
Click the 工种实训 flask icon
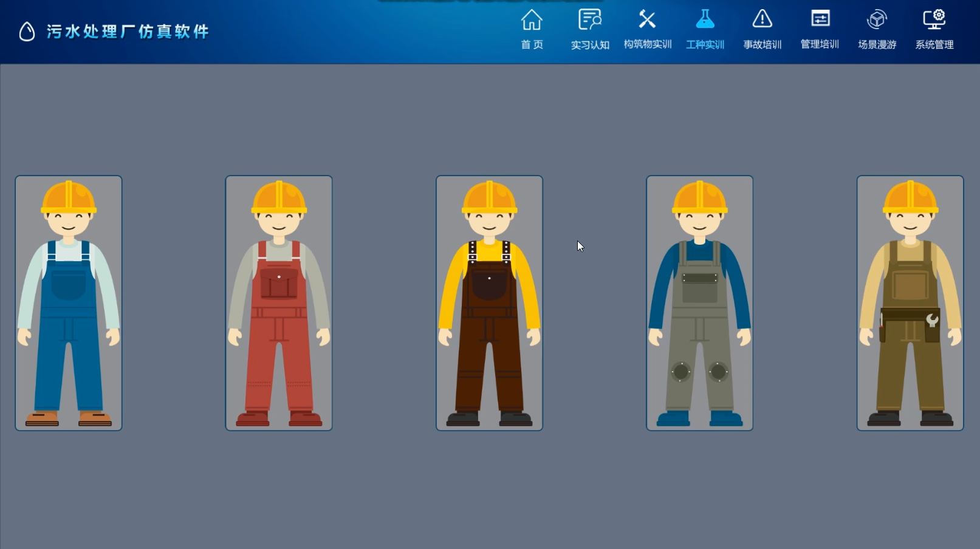705,20
